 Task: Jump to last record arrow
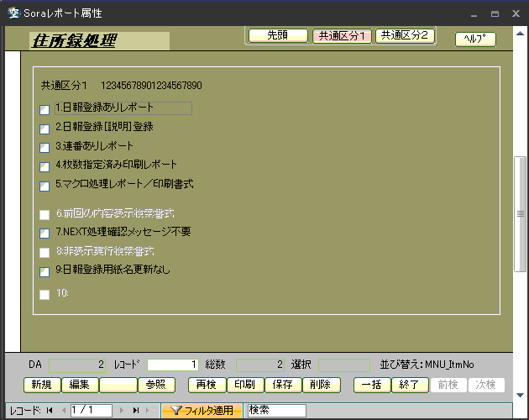(x=136, y=411)
